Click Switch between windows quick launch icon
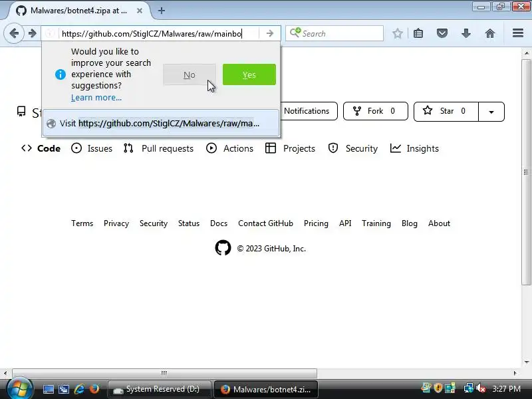This screenshot has height=399, width=532. [63, 389]
